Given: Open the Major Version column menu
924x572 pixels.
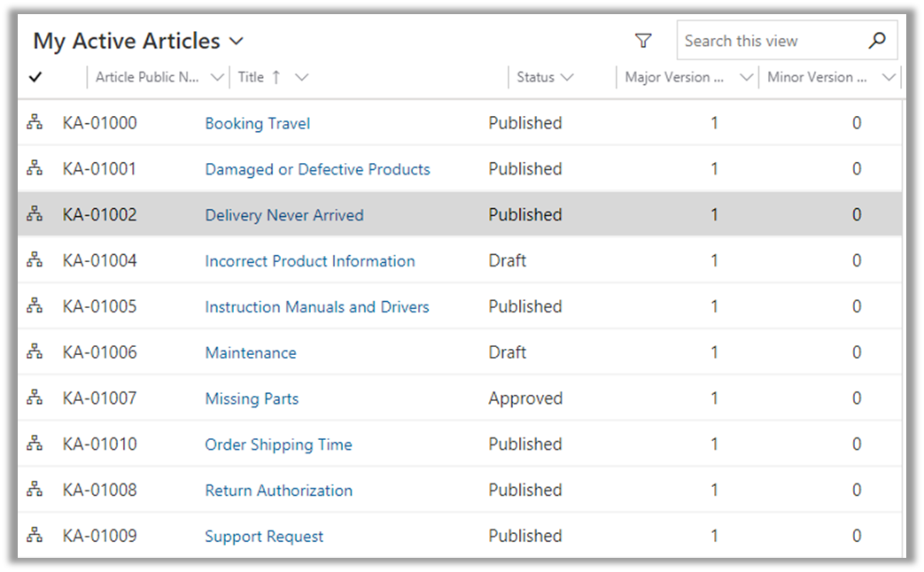Looking at the screenshot, I should [x=746, y=77].
